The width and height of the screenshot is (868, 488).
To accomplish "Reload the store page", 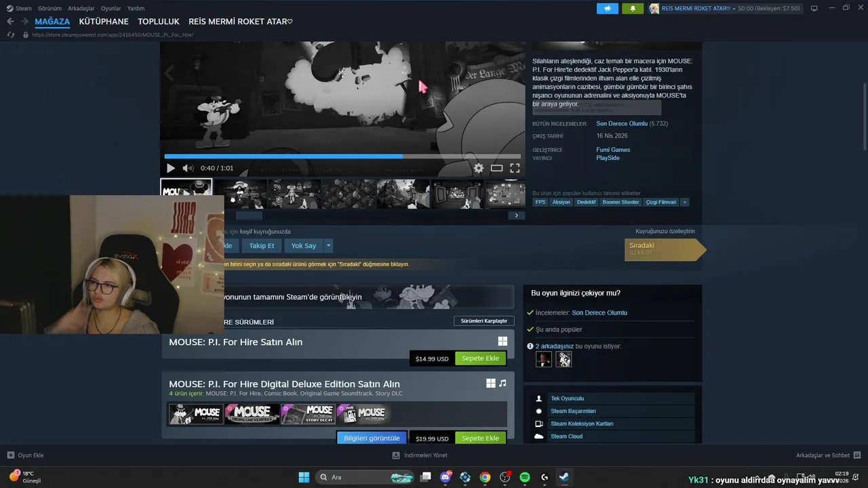I will (11, 35).
